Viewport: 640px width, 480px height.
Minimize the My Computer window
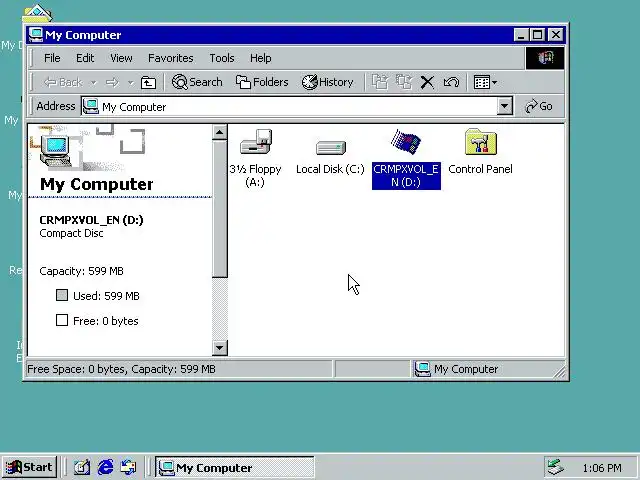click(x=521, y=35)
